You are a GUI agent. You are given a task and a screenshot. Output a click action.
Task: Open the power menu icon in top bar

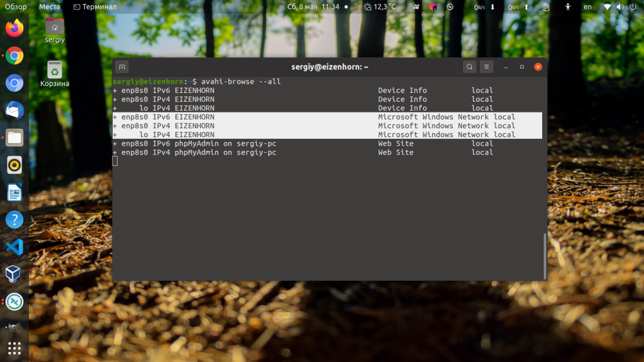pos(633,6)
